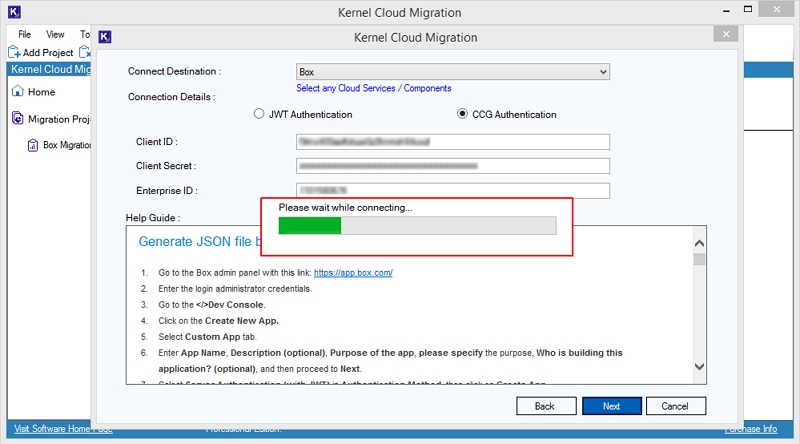Select CCG Authentication radio button

coord(462,114)
